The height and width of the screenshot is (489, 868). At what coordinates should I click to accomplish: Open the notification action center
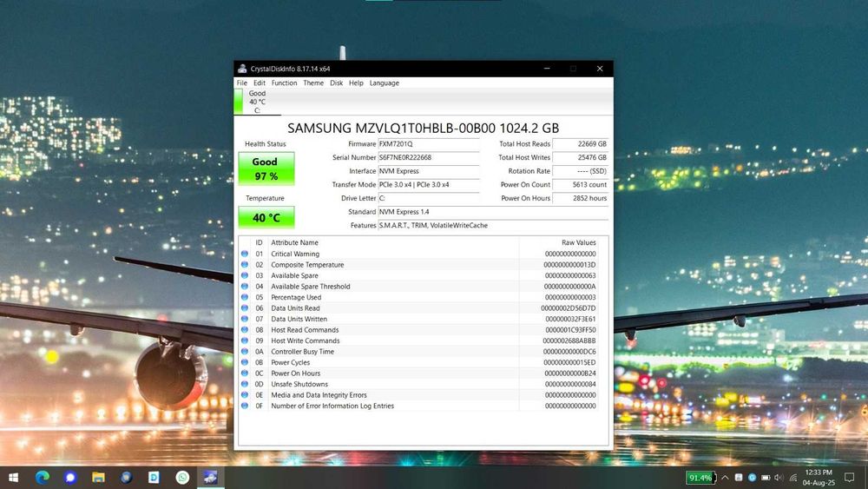point(849,478)
